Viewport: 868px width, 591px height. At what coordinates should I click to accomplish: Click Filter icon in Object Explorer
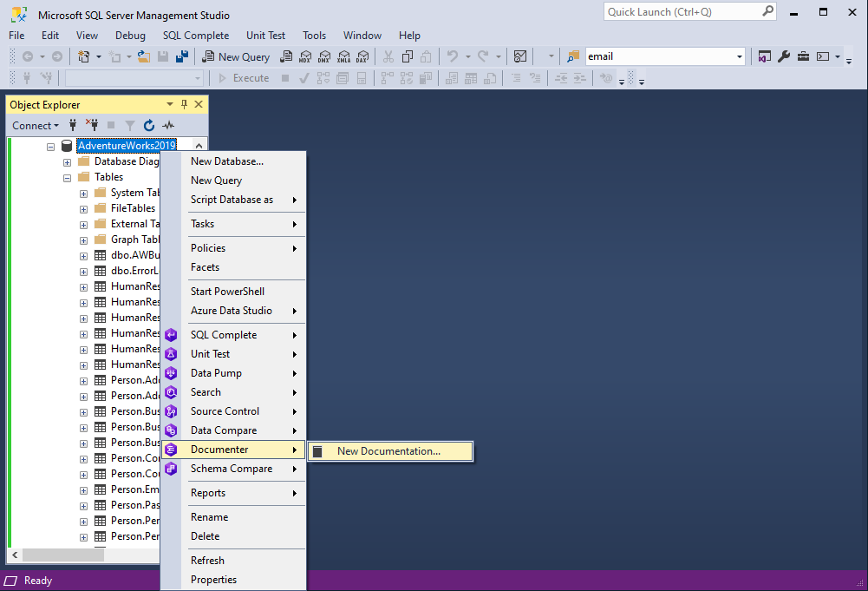point(129,125)
